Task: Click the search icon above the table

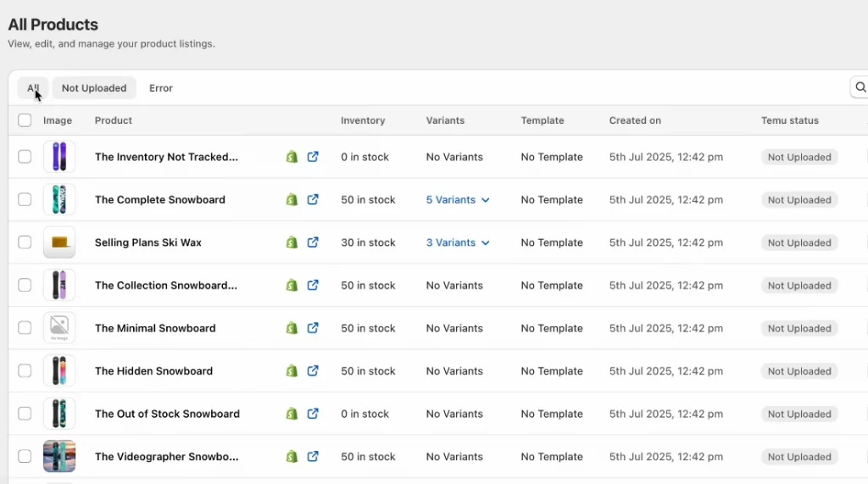Action: point(860,87)
